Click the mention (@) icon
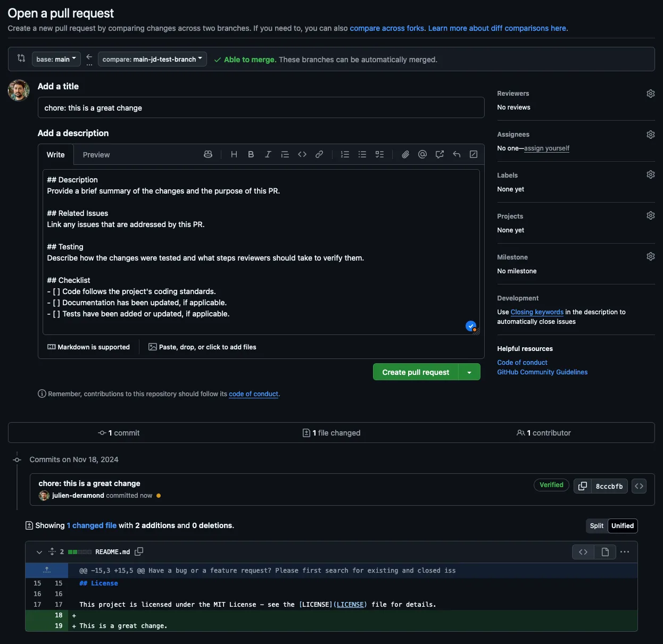The image size is (663, 644). [422, 154]
